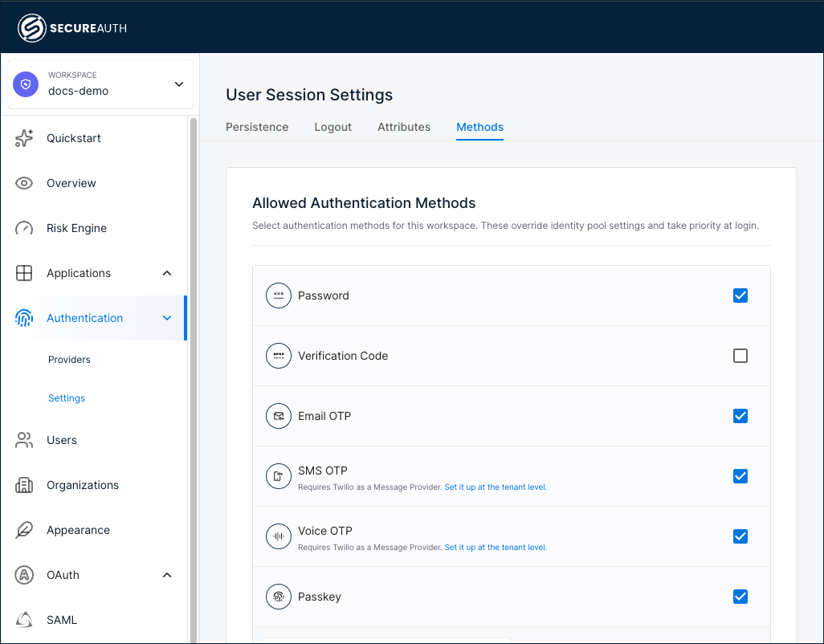
Task: Click the Overview eye icon
Action: pyautogui.click(x=24, y=183)
